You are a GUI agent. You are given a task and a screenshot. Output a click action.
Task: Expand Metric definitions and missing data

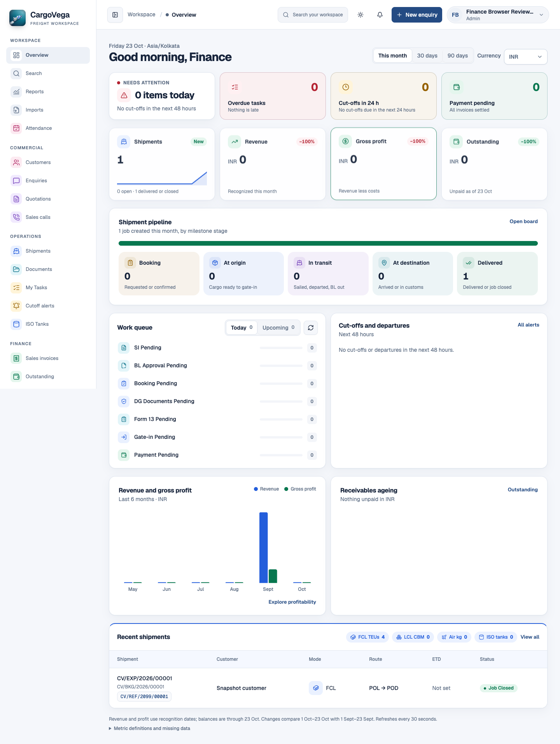pyautogui.click(x=150, y=728)
